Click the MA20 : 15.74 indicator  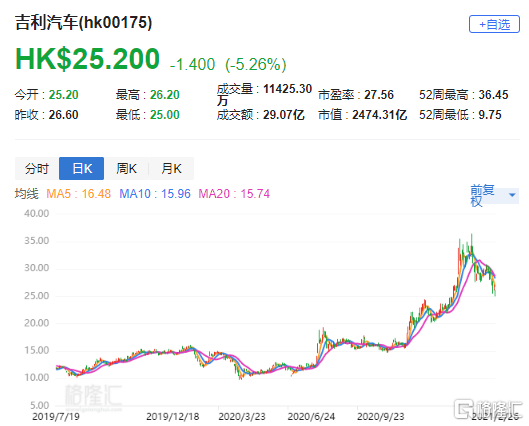[234, 194]
